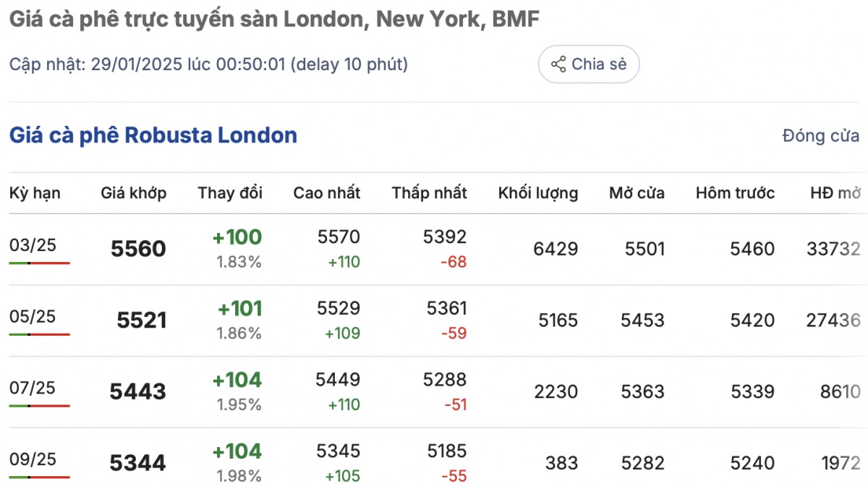Image resolution: width=868 pixels, height=484 pixels.
Task: Select the Thay đổi column header
Action: 230,193
